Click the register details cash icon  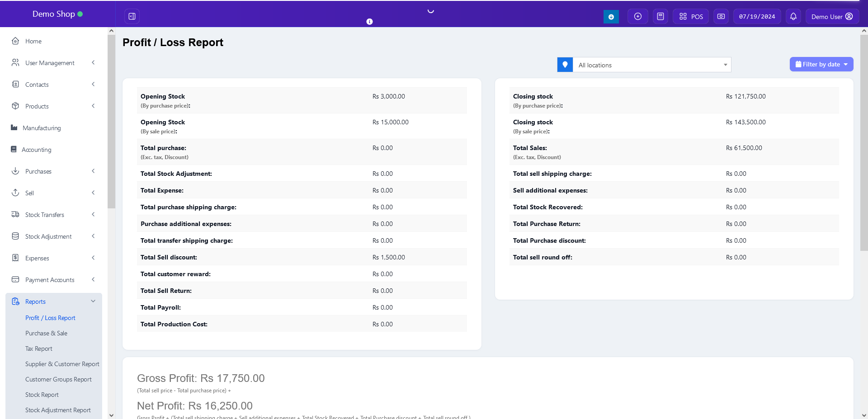tap(721, 16)
